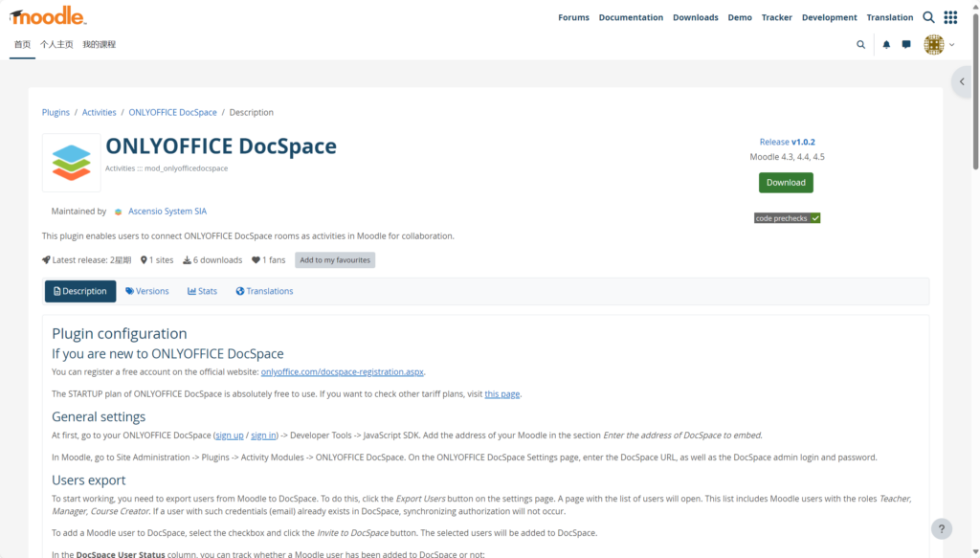The image size is (980, 558).
Task: Switch to the Stats tab
Action: pyautogui.click(x=202, y=290)
